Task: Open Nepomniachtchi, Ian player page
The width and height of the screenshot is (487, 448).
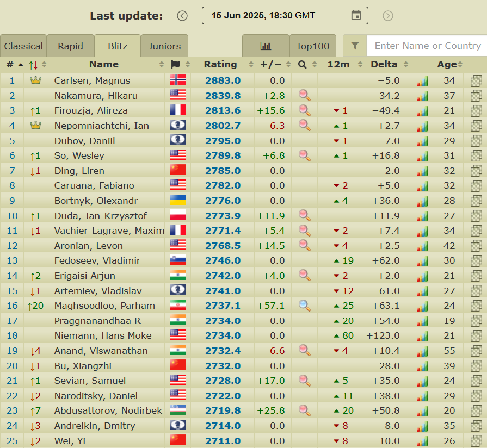Action: pos(102,126)
